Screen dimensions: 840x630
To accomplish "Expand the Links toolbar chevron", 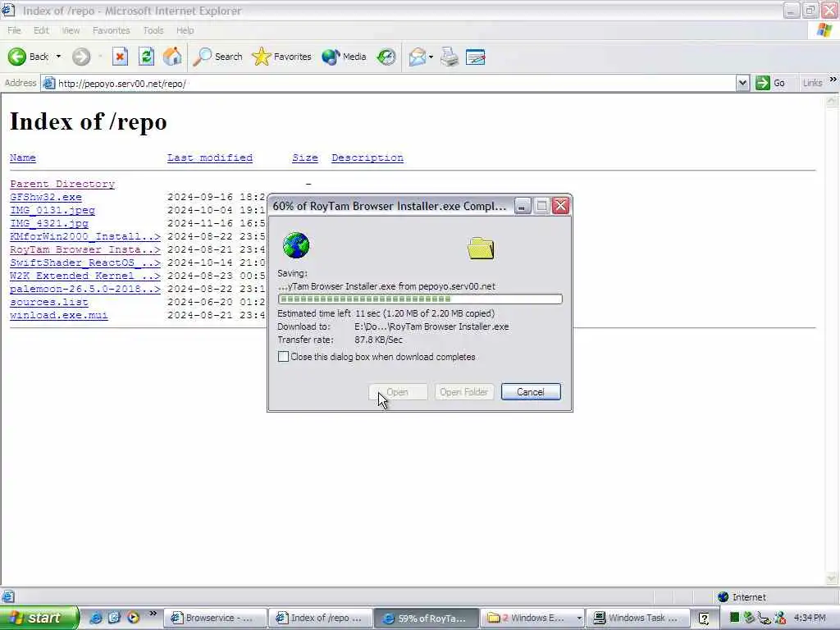I will [833, 80].
